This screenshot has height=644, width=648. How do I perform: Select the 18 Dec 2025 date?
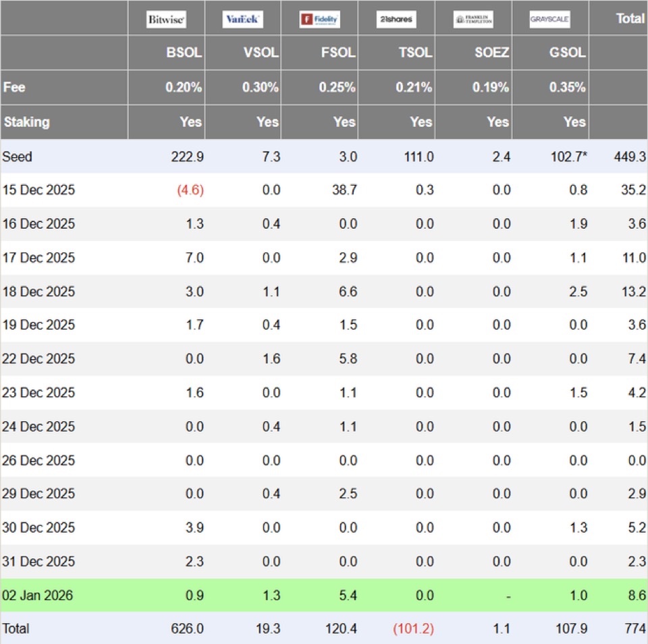pyautogui.click(x=38, y=292)
